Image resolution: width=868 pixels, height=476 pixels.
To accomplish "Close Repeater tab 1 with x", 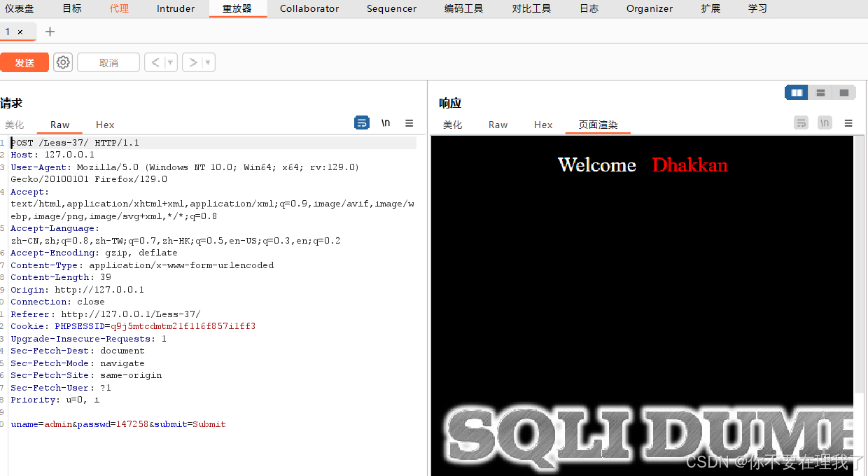I will (20, 31).
